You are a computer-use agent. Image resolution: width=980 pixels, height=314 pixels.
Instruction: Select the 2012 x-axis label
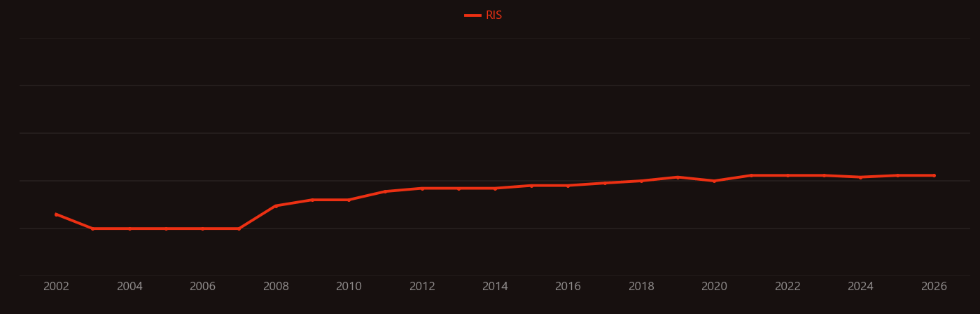pos(422,287)
